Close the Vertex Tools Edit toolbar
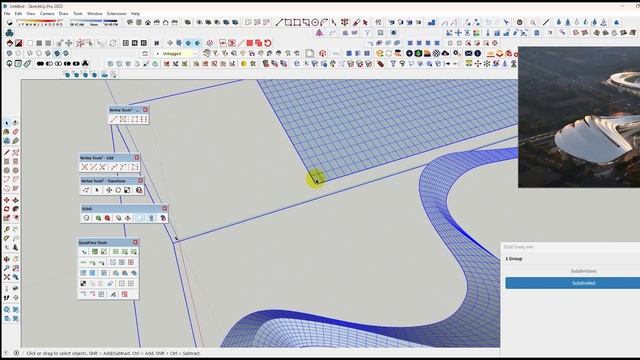Viewport: 640px width, 360px height. (137, 158)
